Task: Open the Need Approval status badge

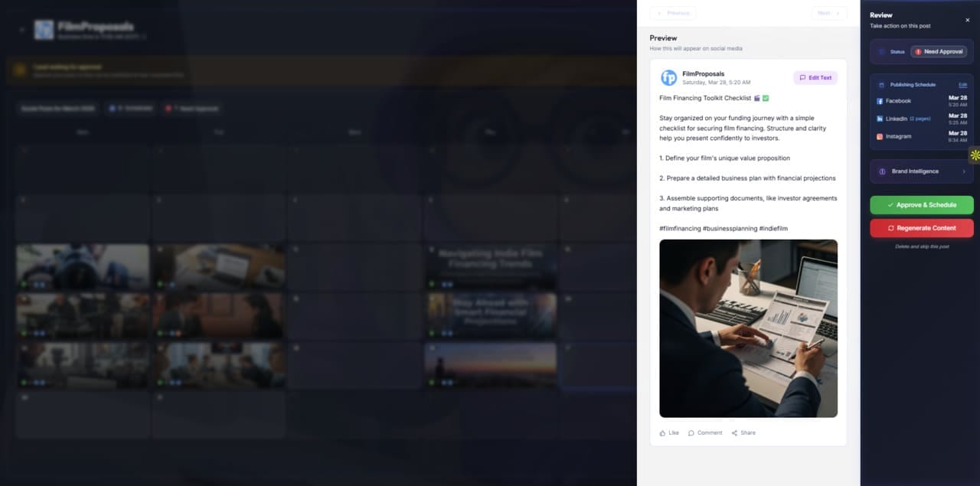Action: pos(939,52)
